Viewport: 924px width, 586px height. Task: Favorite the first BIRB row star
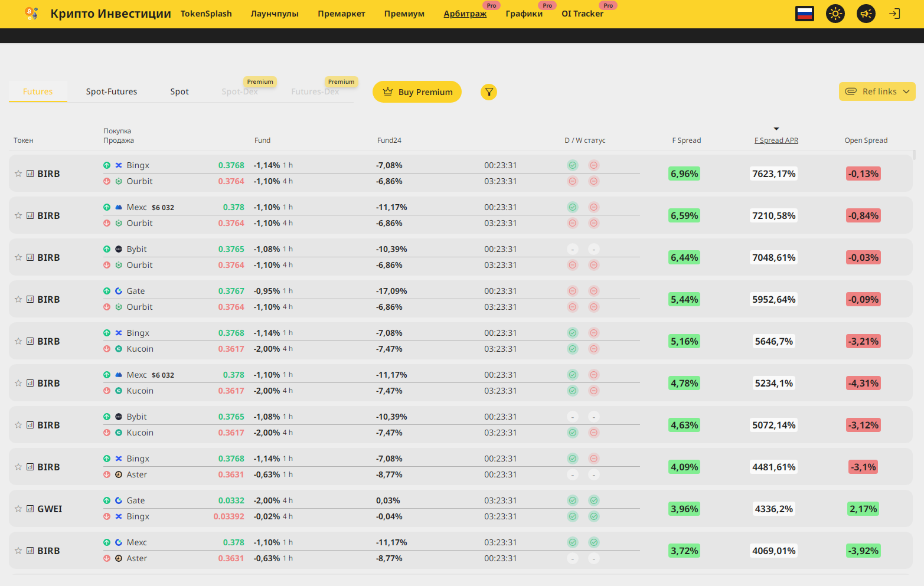[x=18, y=173]
